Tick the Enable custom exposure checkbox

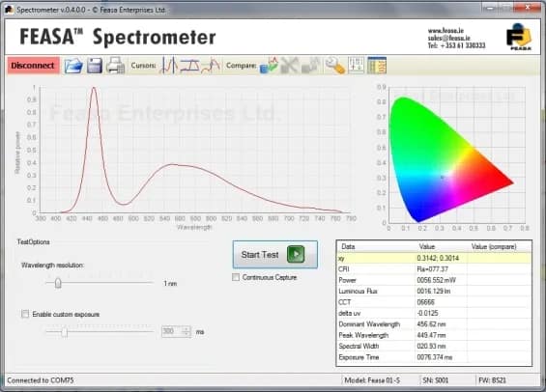click(25, 314)
